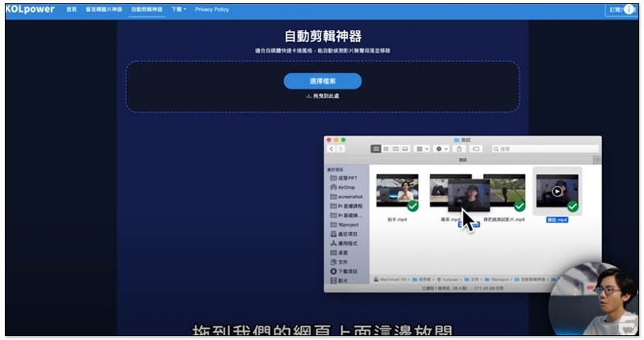Select the 自動剪輯神器 navigation tab
The width and height of the screenshot is (644, 340).
click(147, 9)
